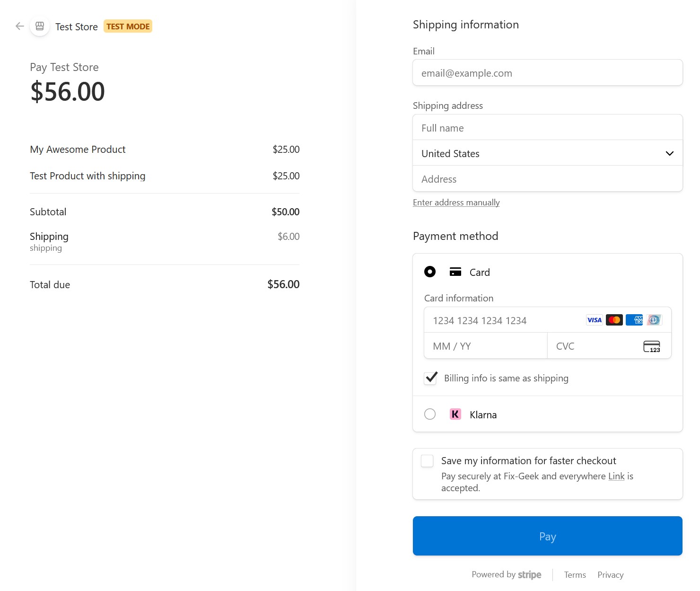Click the TEST MODE badge
Image resolution: width=700 pixels, height=591 pixels.
point(127,26)
